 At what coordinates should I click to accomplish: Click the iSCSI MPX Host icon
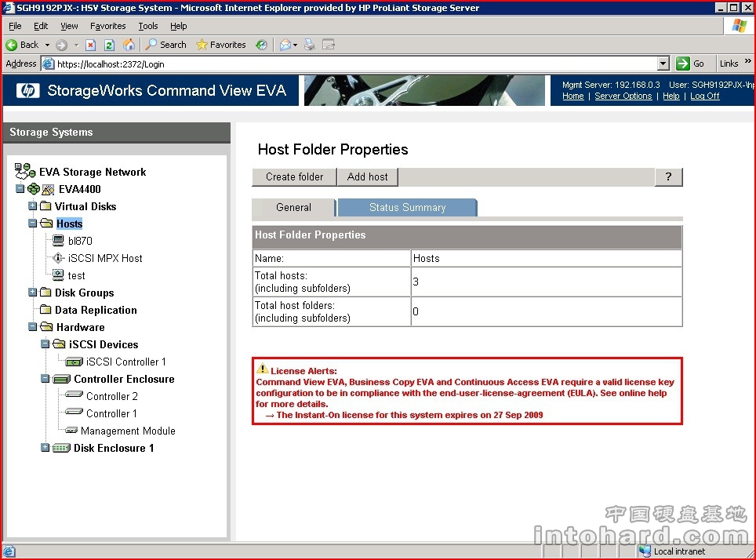[x=58, y=258]
